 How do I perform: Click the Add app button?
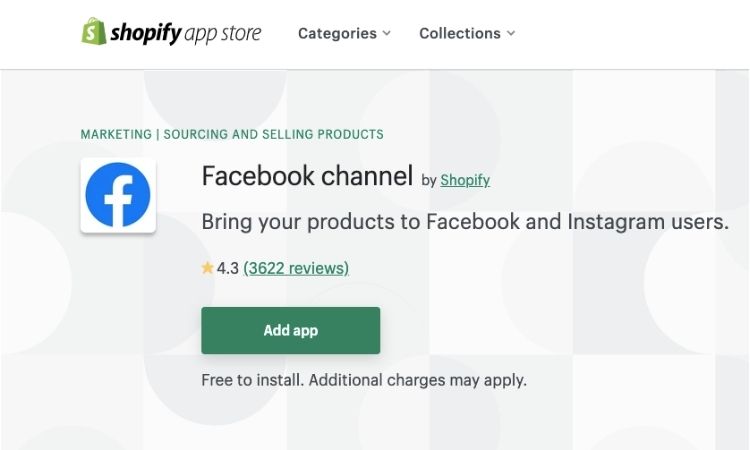click(291, 330)
